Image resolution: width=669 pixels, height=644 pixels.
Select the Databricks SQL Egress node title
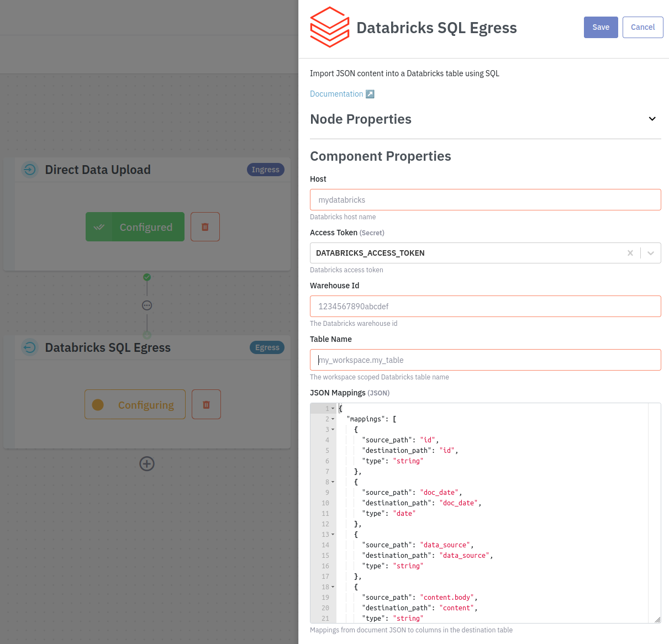point(108,347)
